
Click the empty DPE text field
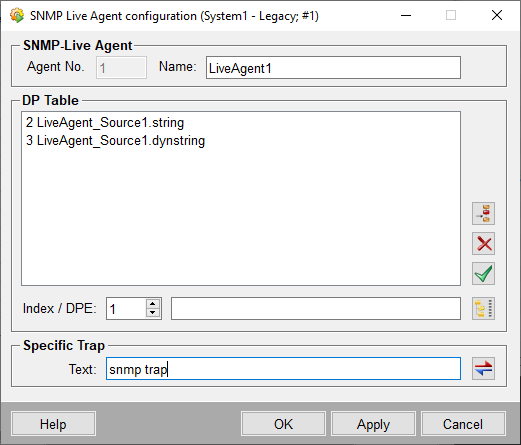316,309
